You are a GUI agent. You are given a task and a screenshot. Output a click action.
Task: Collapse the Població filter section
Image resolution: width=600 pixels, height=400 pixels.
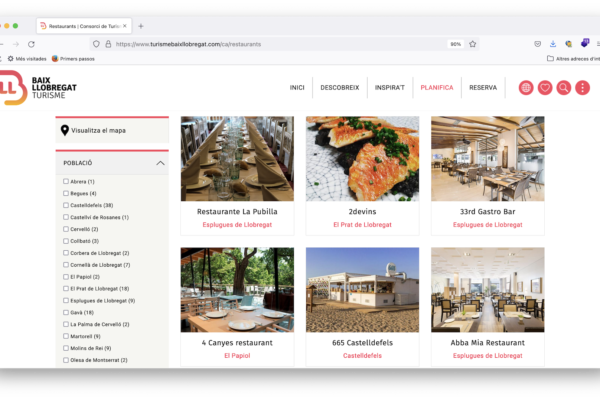point(160,162)
